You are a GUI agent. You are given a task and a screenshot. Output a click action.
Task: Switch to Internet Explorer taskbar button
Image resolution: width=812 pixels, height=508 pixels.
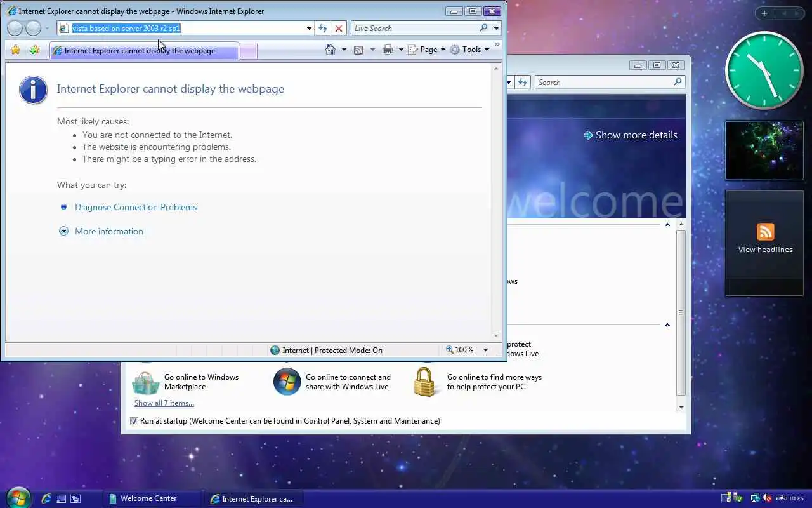pos(254,498)
